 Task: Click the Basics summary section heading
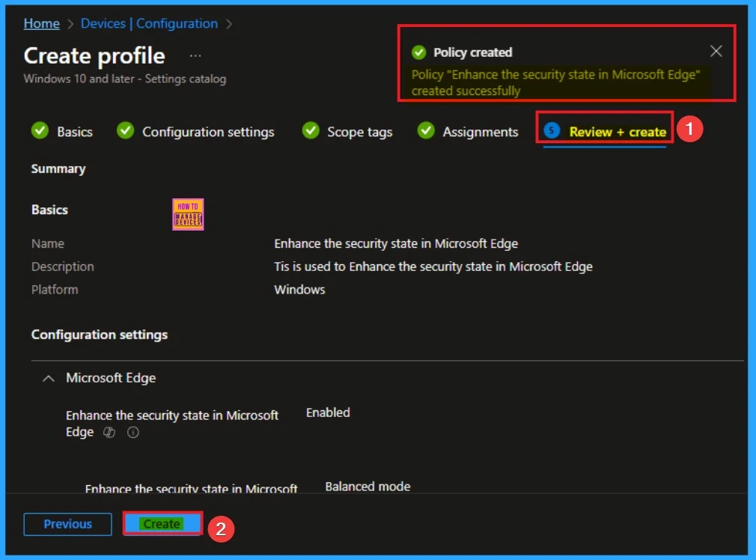[49, 210]
